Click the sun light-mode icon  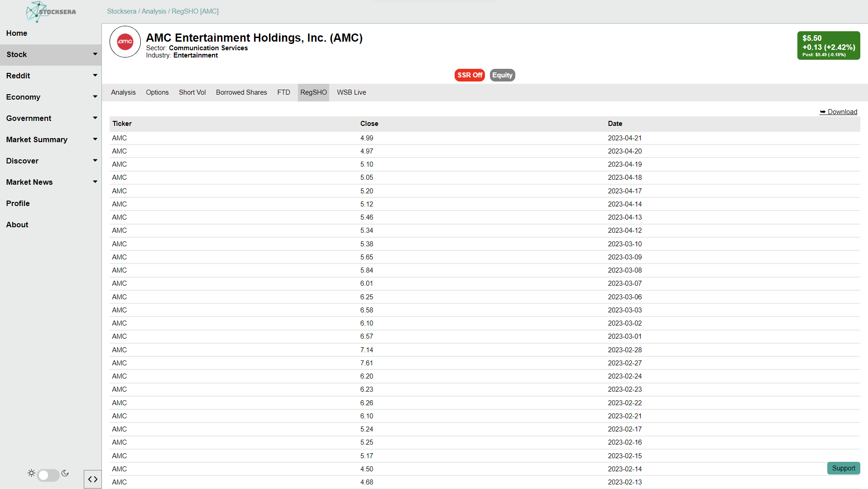(31, 473)
